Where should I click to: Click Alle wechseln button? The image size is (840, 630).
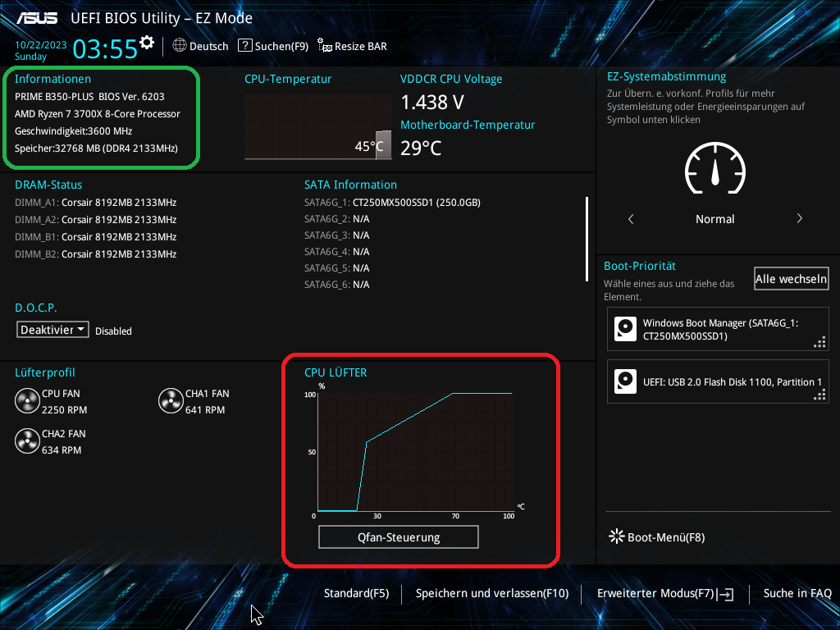click(x=792, y=279)
